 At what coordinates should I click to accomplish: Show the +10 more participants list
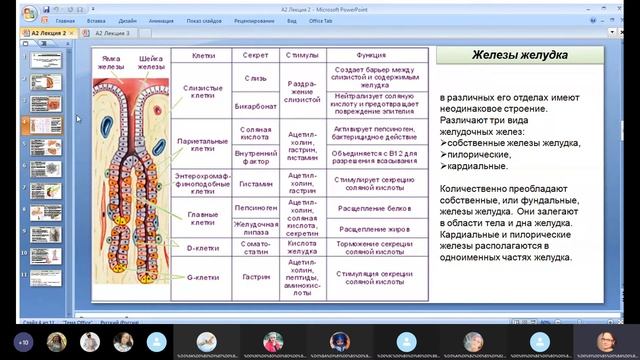pos(23,342)
